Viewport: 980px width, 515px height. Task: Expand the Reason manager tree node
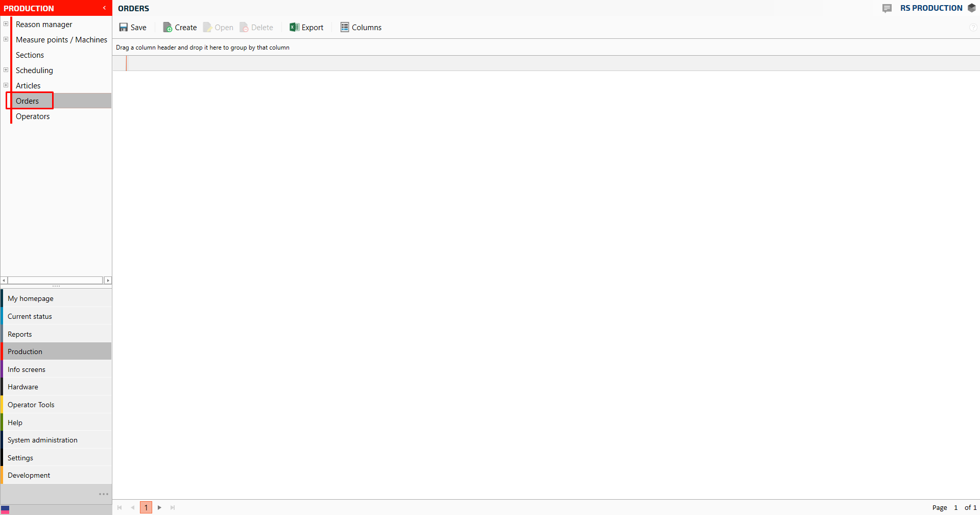tap(6, 24)
